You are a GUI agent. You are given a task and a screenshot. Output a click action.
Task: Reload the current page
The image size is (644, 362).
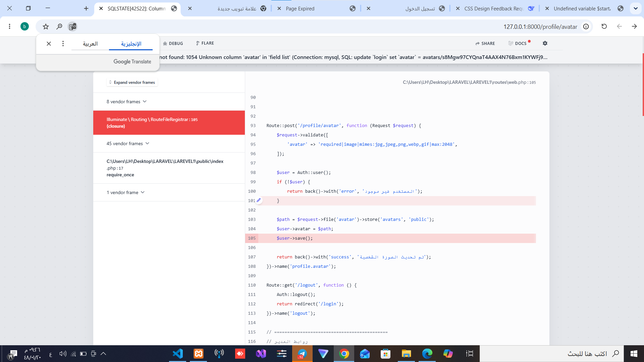604,26
